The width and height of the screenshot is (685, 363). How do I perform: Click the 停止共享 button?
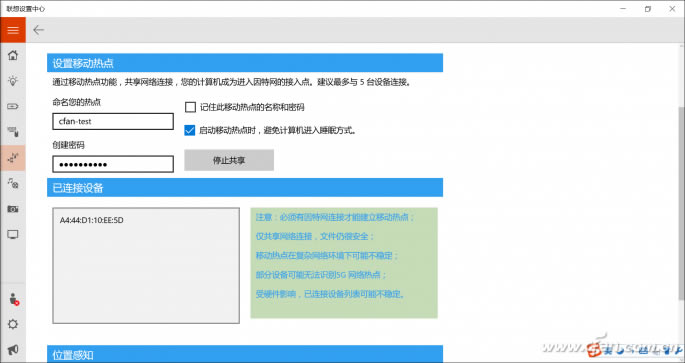[x=229, y=160]
